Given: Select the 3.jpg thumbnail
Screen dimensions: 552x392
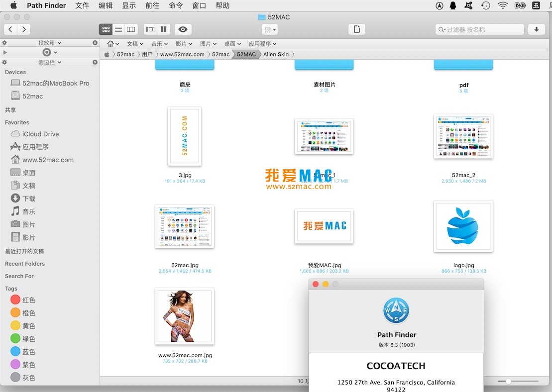Looking at the screenshot, I should [185, 136].
